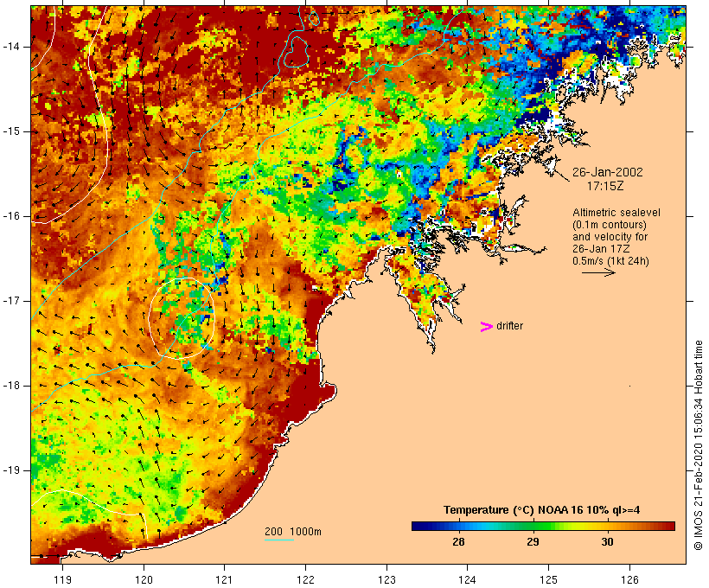Click the dark blue end of temperature colorbar
Viewport: 709px width, 588px height.
pos(418,526)
